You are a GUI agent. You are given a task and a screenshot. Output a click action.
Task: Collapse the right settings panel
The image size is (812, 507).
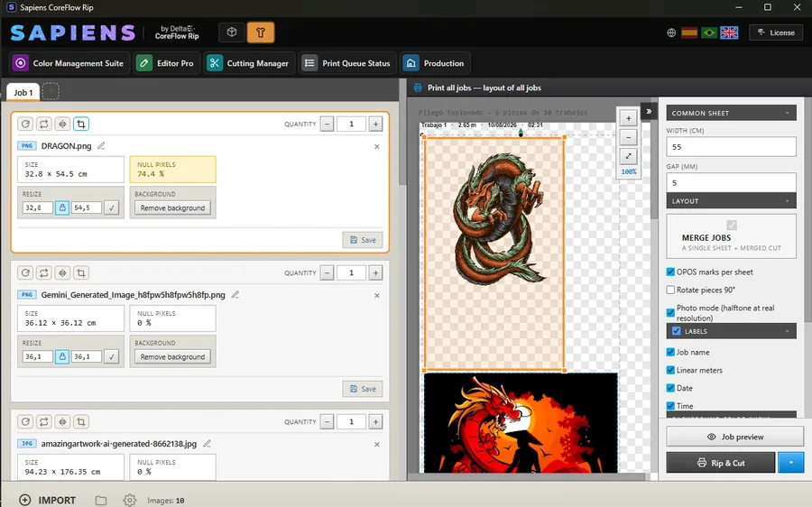(649, 111)
